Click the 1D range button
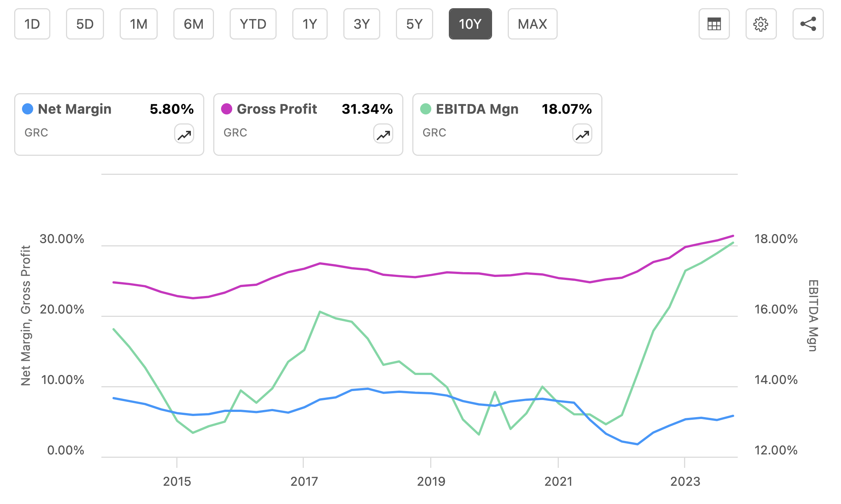This screenshot has height=504, width=841. (x=32, y=24)
